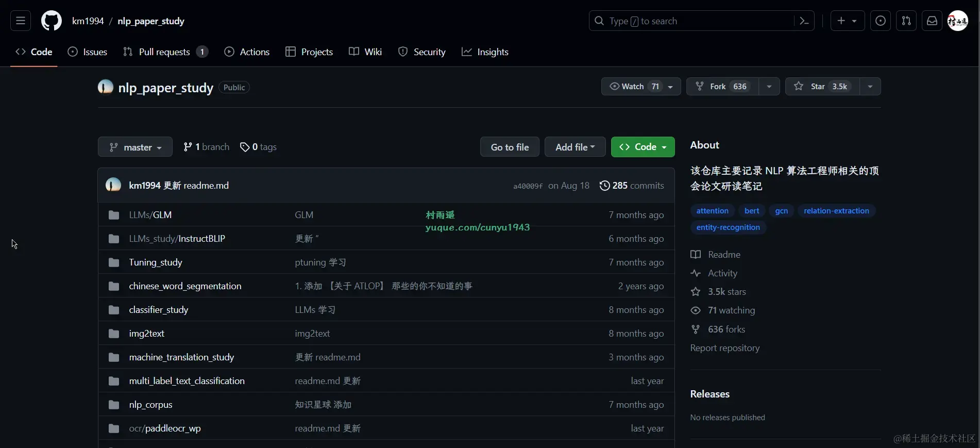
Task: Select the gcn topic tag
Action: 781,211
